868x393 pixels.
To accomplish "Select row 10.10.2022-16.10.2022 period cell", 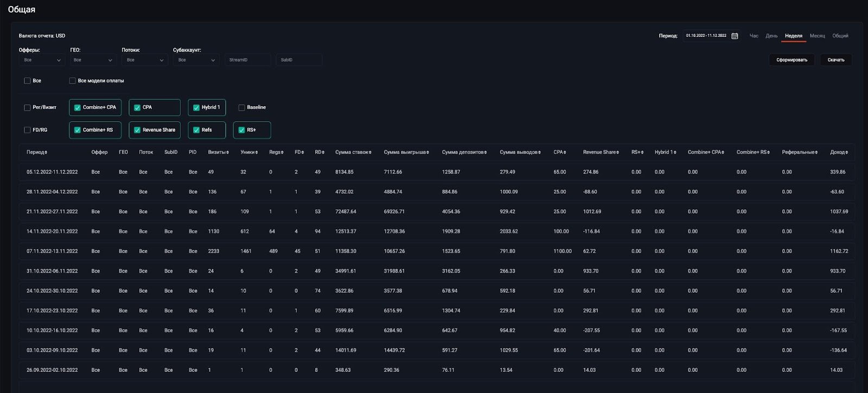I will pos(52,330).
